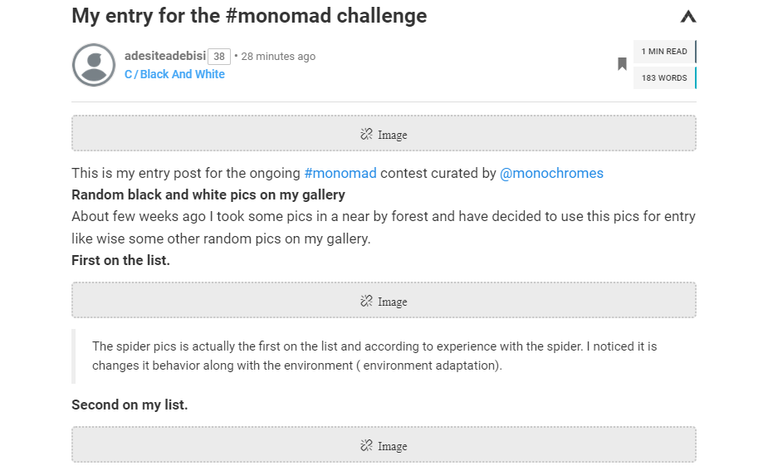Click the reputation badge 38
Screen dimensions: 768x472
(x=219, y=57)
